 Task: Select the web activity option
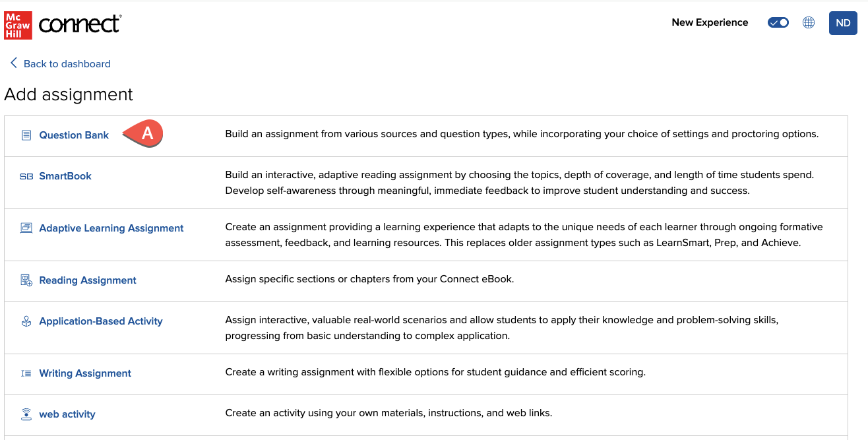click(67, 414)
